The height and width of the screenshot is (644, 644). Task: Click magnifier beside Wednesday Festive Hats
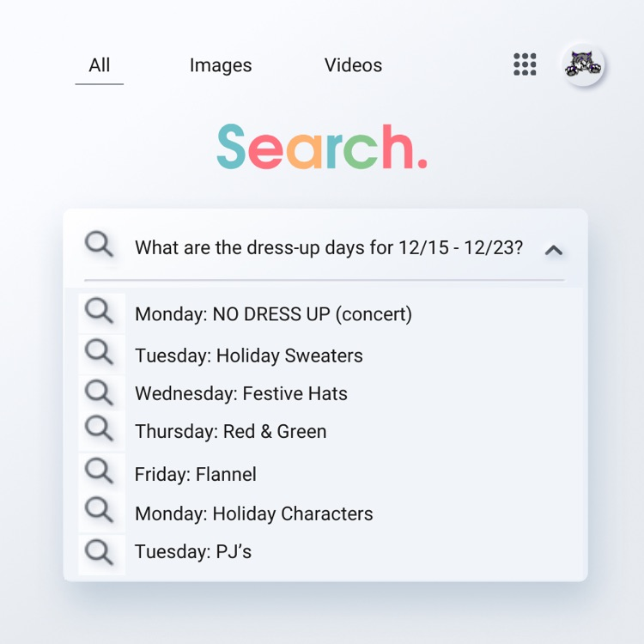[x=100, y=392]
